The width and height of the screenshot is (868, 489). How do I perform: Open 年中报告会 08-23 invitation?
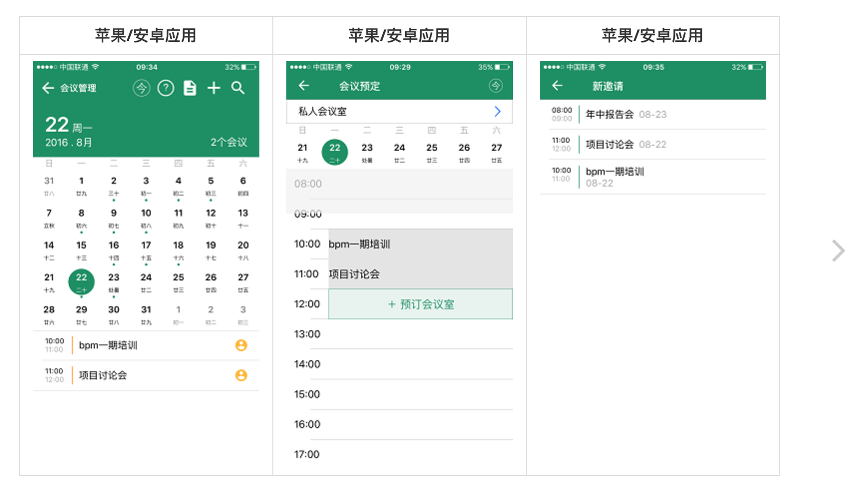coord(653,114)
